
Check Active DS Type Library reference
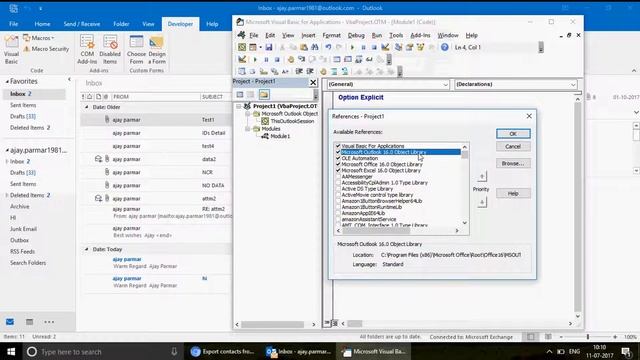point(338,189)
